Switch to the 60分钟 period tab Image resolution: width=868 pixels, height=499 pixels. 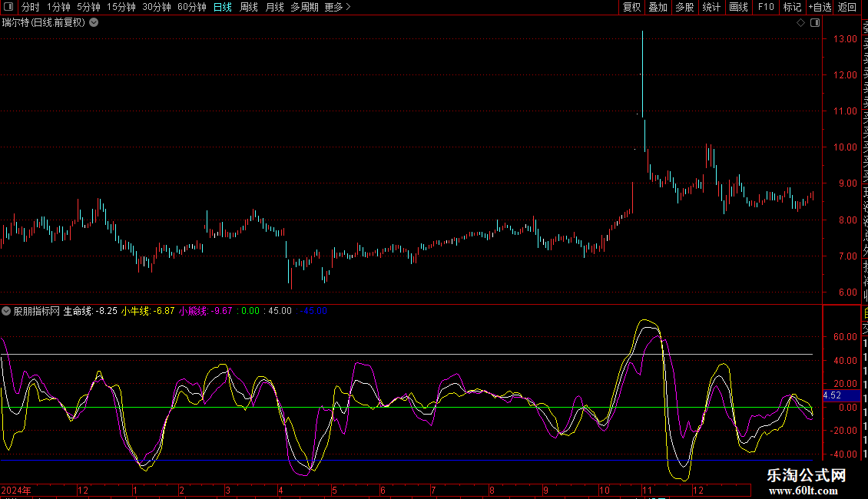[x=192, y=7]
